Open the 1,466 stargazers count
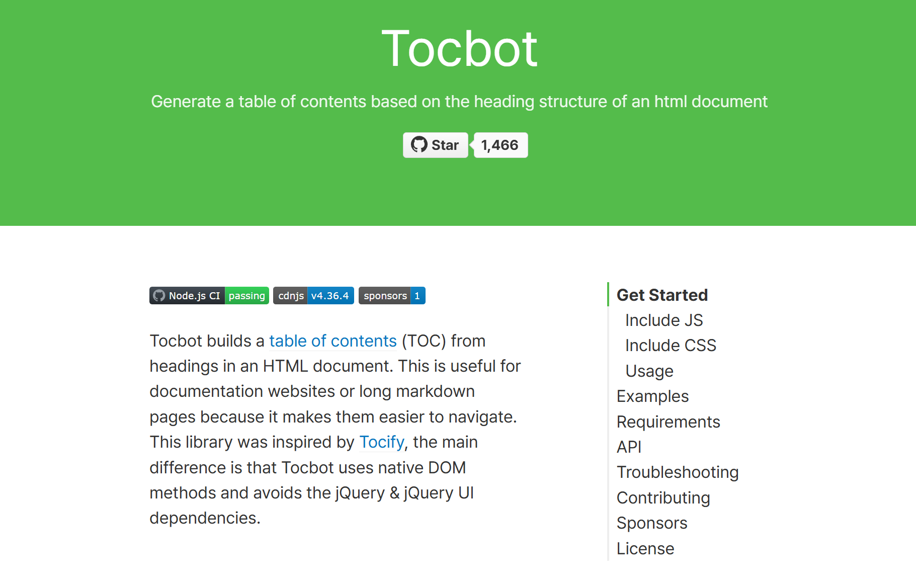Image resolution: width=916 pixels, height=588 pixels. 500,145
